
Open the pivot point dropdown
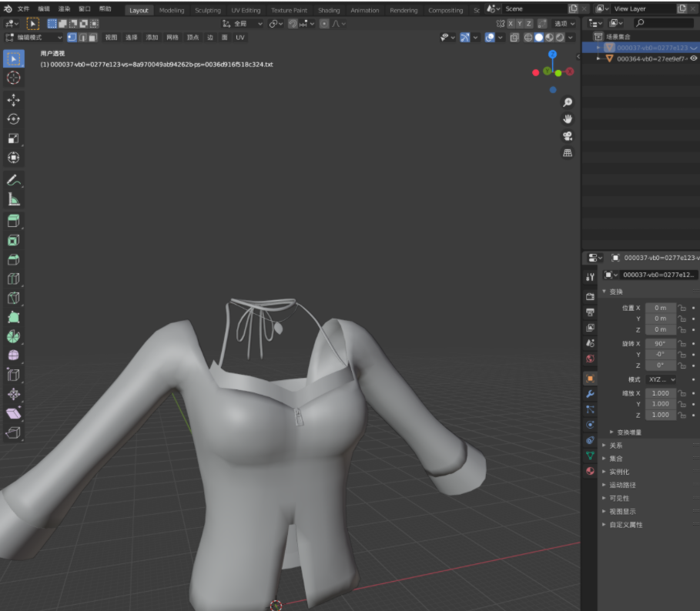coord(276,24)
